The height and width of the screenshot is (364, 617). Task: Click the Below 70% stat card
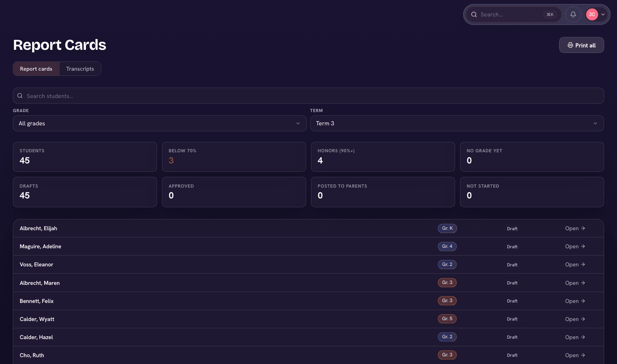coord(234,157)
